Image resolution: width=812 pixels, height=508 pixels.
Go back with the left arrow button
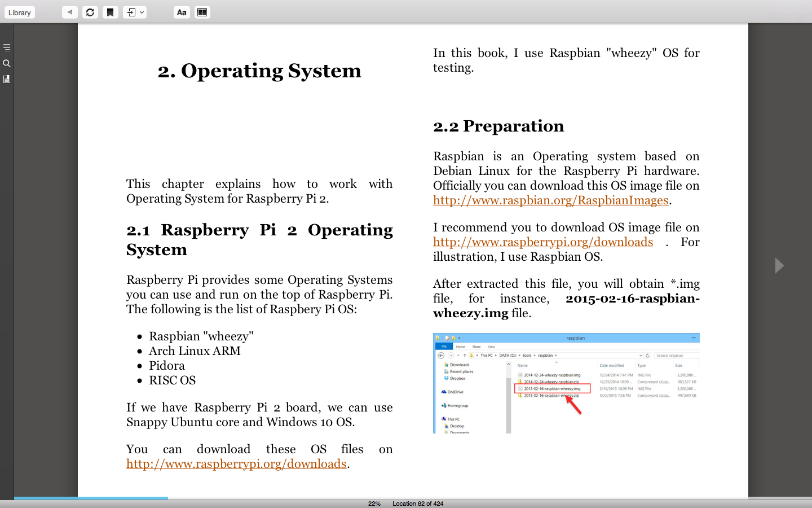click(x=70, y=12)
